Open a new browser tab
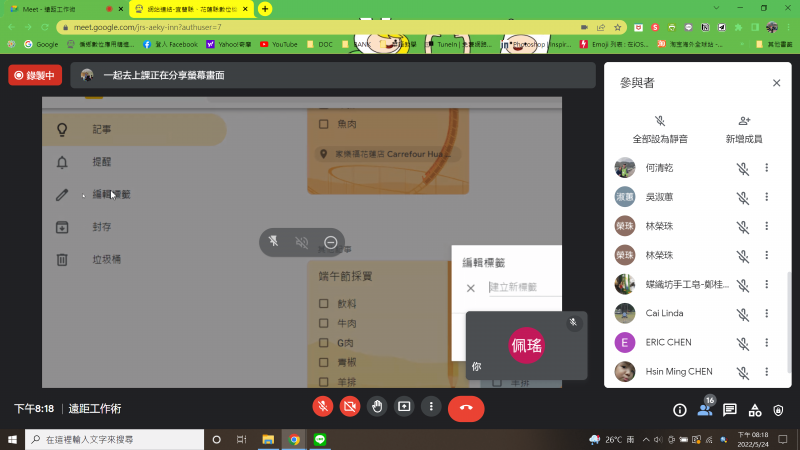The image size is (800, 450). tap(265, 9)
